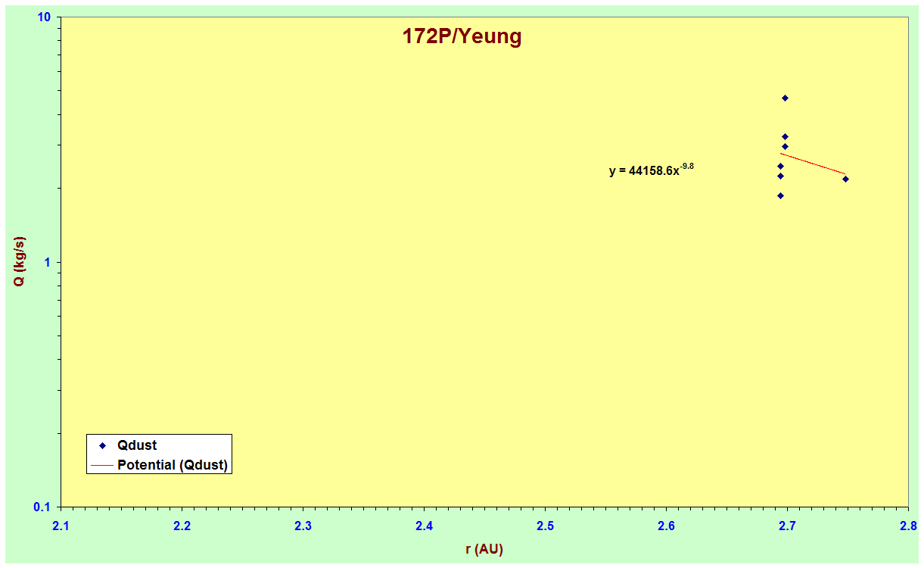Click the y-axis label 1
Image resolution: width=924 pixels, height=568 pixels.
pyautogui.click(x=47, y=262)
